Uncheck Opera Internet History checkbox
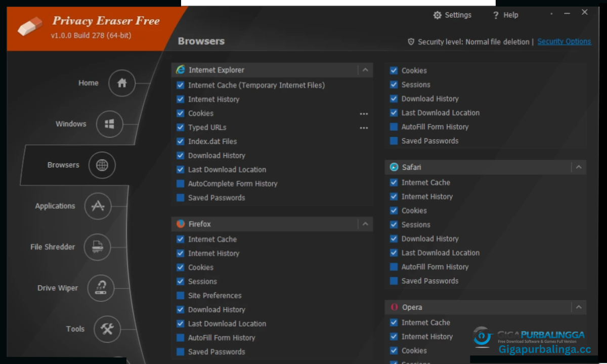The height and width of the screenshot is (364, 607). [x=394, y=337]
